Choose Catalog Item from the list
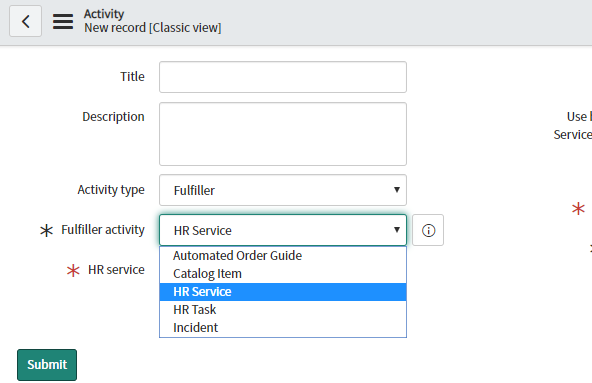The height and width of the screenshot is (383, 592). [283, 274]
